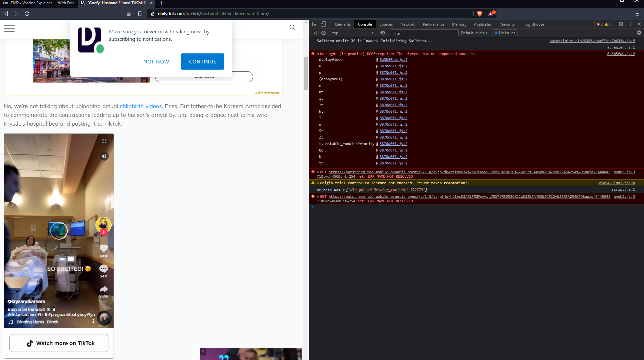Toggle the device emulation toolbar
The height and width of the screenshot is (360, 644).
[323, 24]
